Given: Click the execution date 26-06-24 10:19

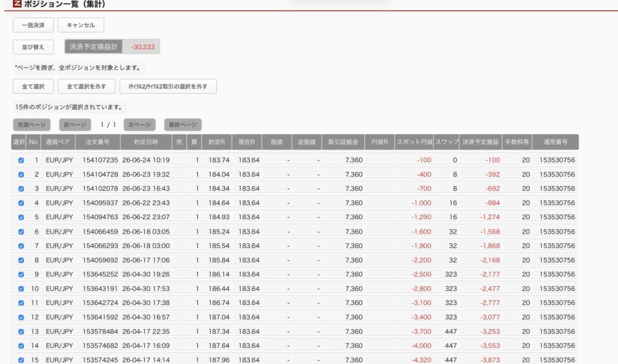Looking at the screenshot, I should 146,160.
